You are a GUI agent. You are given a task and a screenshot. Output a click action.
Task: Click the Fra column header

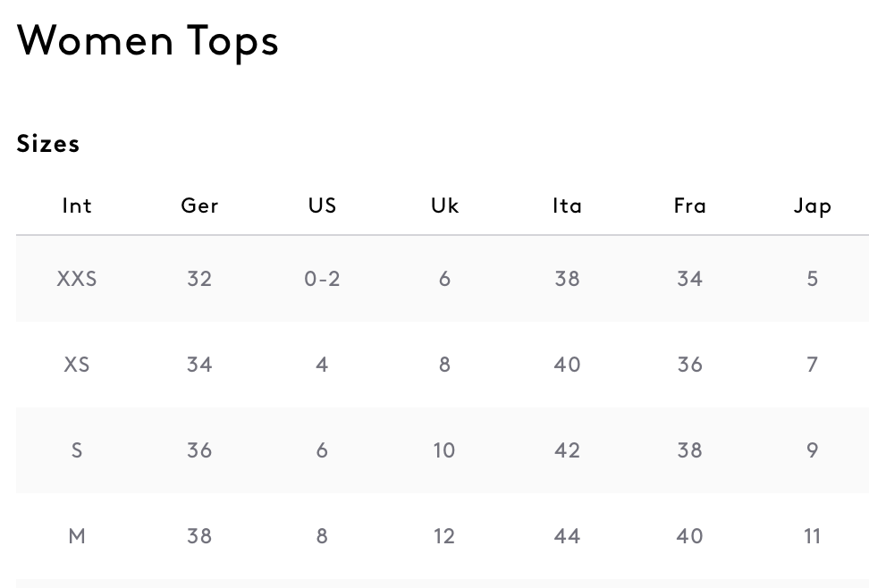pyautogui.click(x=690, y=206)
